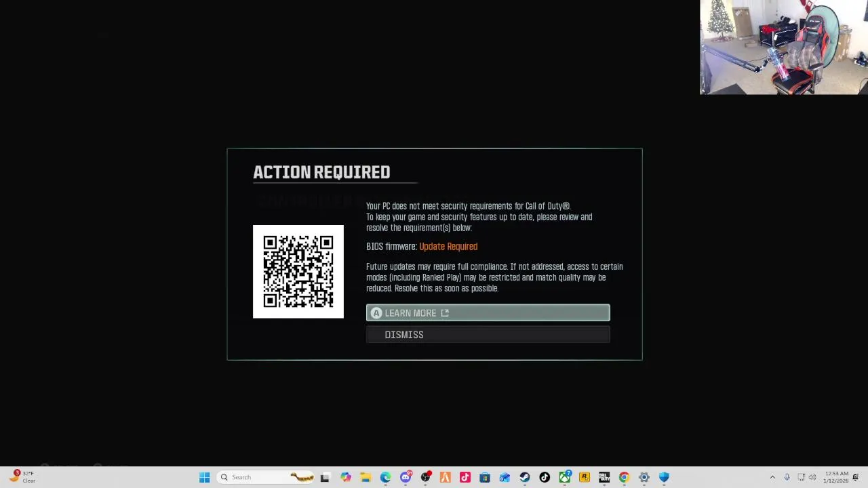868x488 pixels.
Task: Open the Xbox app from the taskbar
Action: click(564, 477)
